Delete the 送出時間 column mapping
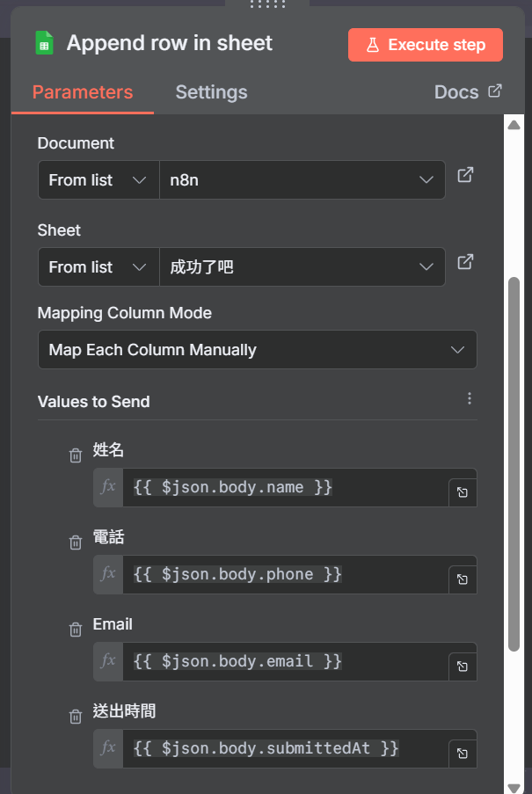532x794 pixels. point(76,716)
